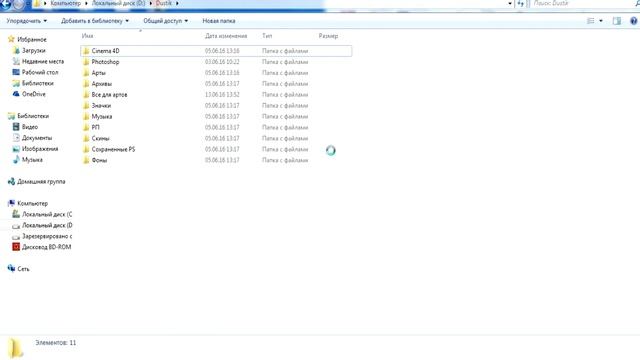The image size is (640, 360).
Task: Go to Рабочий стол in sidebar
Action: 40,72
